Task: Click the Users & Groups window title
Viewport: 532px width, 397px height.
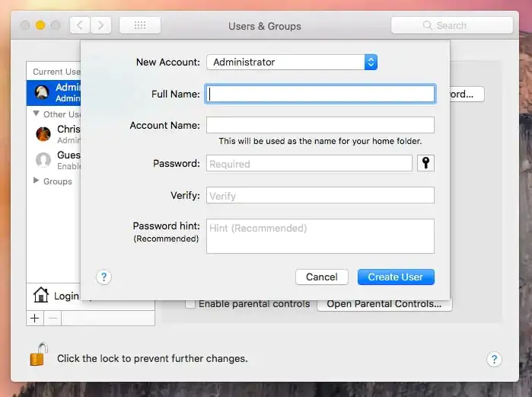Action: 265,26
